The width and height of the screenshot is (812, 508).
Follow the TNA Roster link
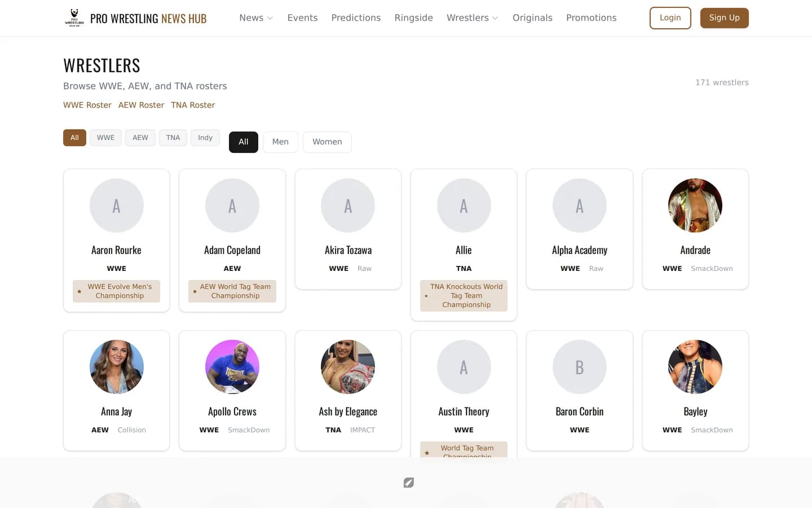[x=193, y=105]
